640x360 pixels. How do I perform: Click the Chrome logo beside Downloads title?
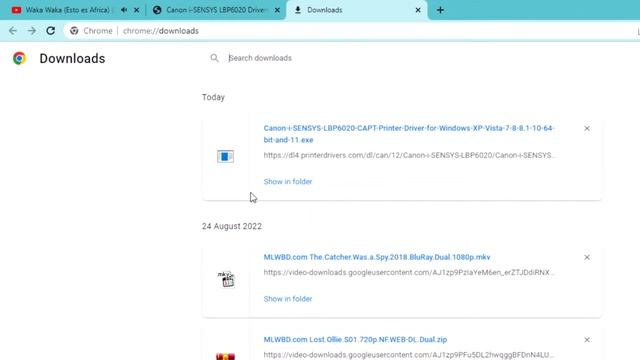tap(19, 58)
